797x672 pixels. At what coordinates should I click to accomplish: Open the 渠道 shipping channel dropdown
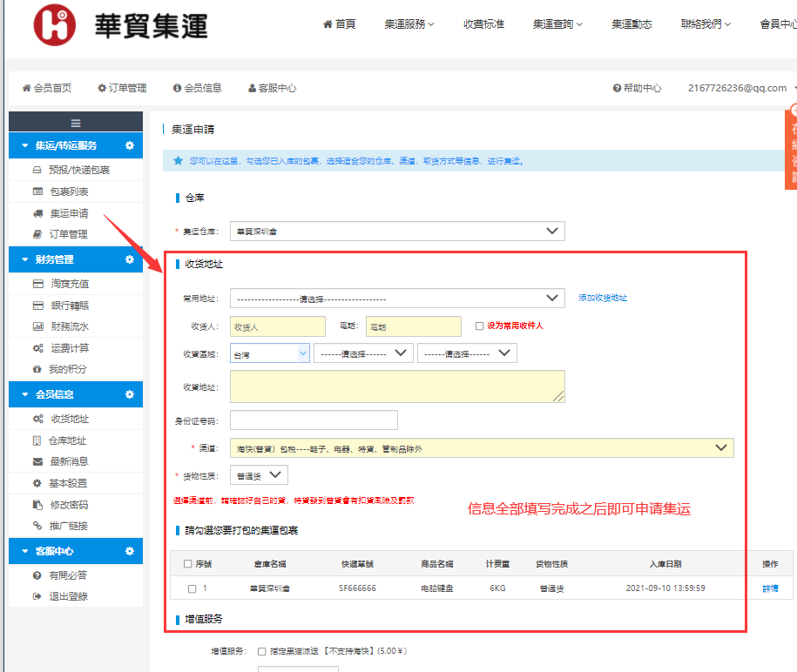click(482, 448)
